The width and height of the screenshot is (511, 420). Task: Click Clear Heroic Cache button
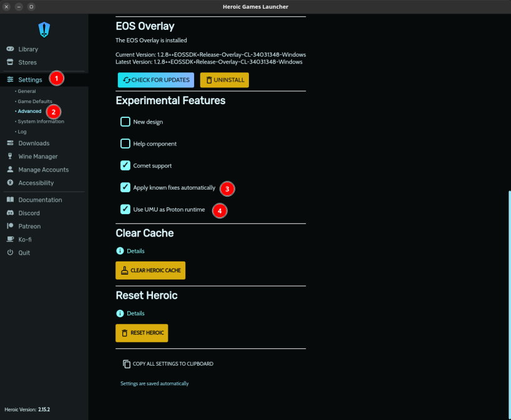click(150, 270)
